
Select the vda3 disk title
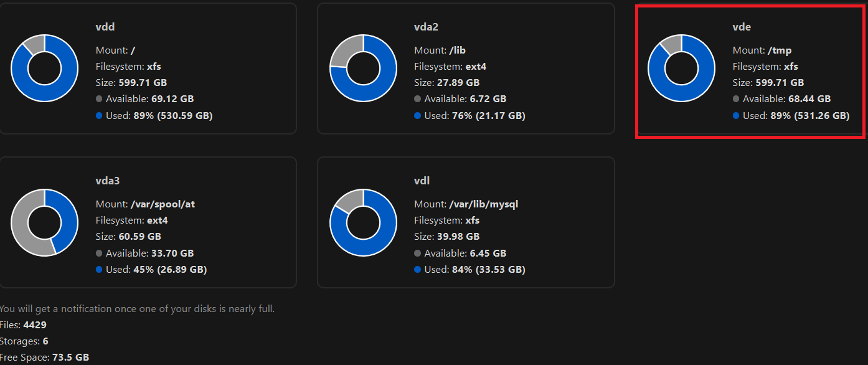[x=108, y=181]
